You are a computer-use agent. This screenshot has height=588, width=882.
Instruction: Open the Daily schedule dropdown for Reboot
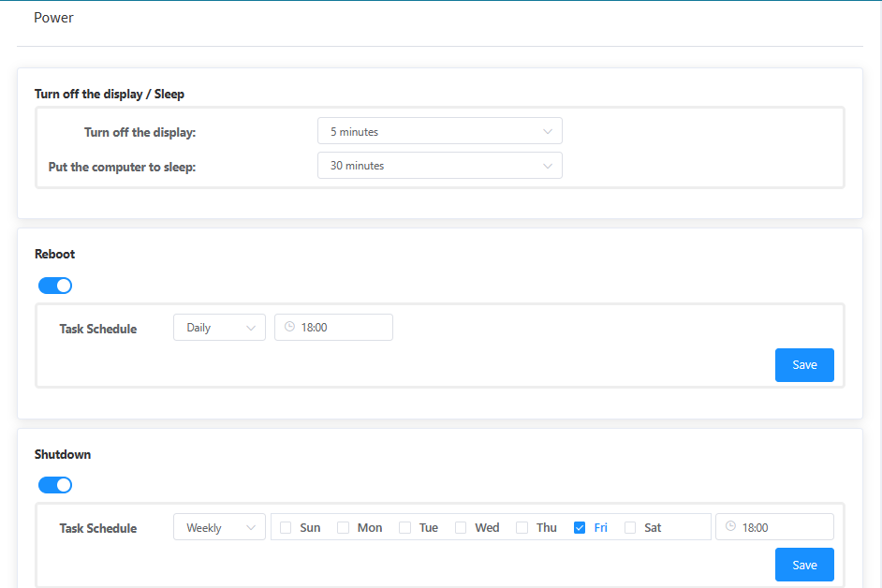219,328
